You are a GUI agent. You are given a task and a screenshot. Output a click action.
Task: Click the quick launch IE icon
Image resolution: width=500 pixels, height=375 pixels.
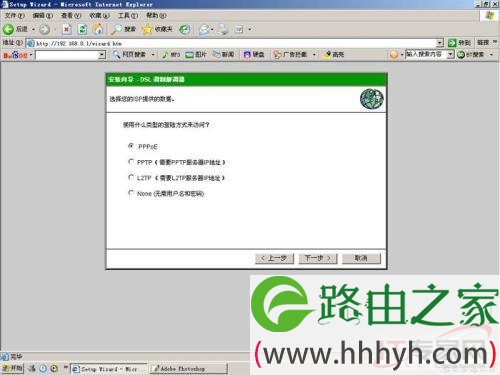pos(43,368)
